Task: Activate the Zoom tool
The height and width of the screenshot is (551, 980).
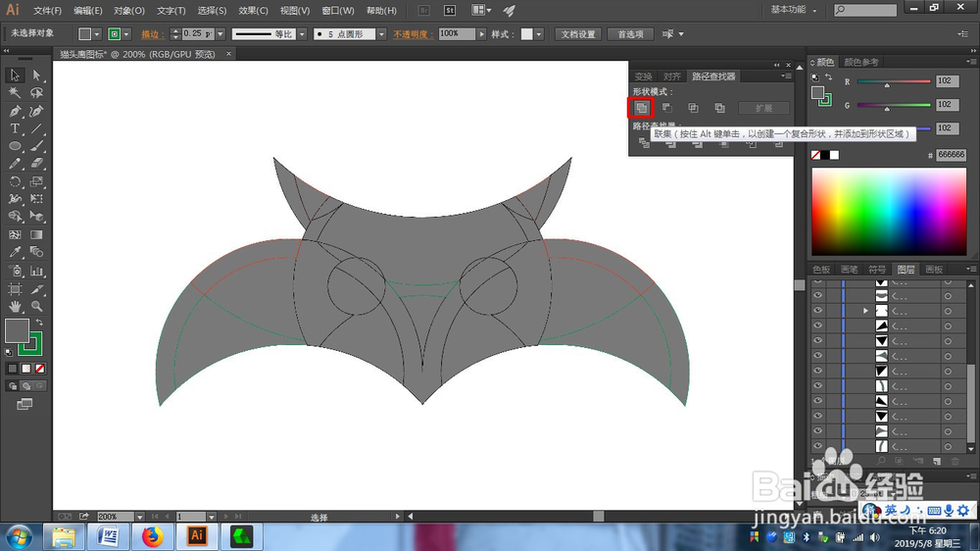Action: coord(36,306)
